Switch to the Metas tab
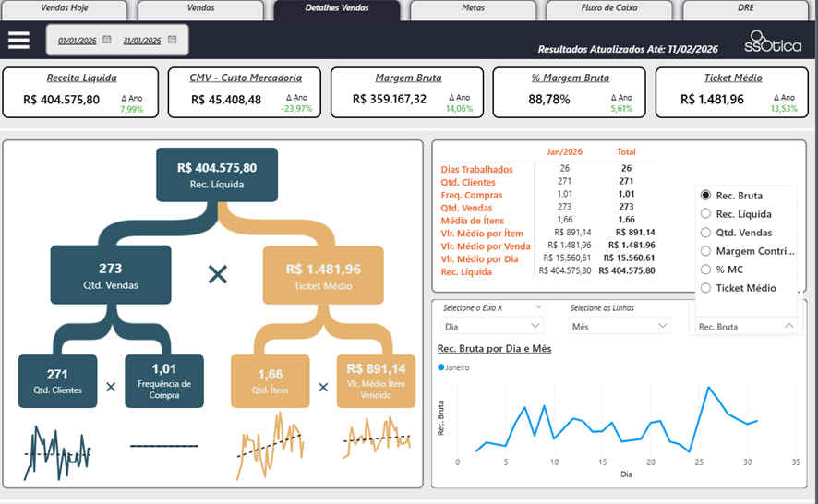This screenshot has height=504, width=818. click(474, 10)
